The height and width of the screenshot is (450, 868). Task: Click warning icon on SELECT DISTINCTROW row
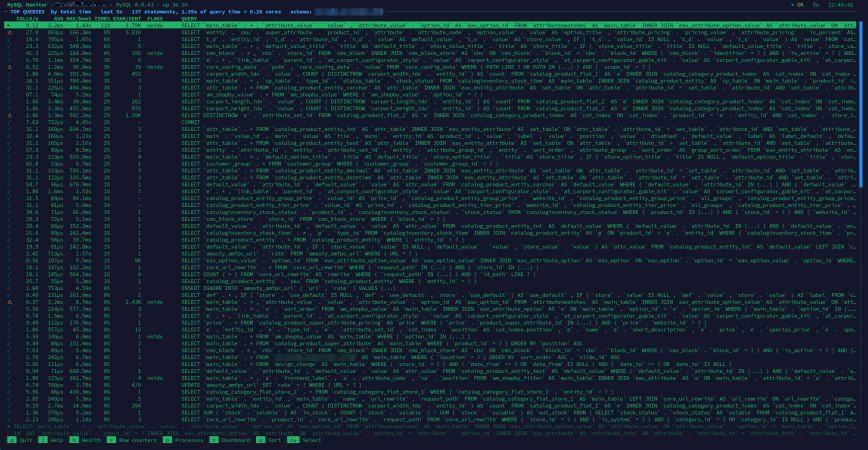[9, 116]
